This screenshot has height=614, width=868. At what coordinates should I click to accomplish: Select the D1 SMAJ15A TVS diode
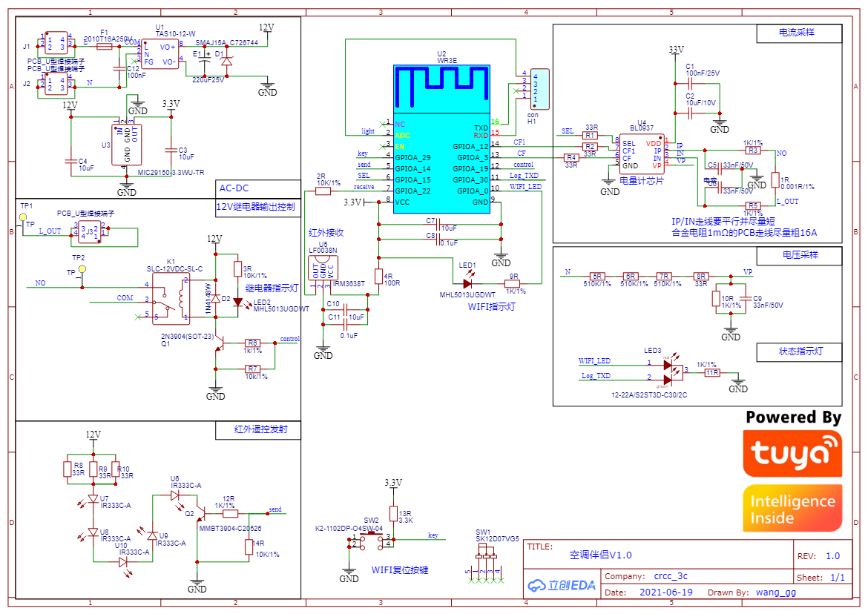point(226,62)
